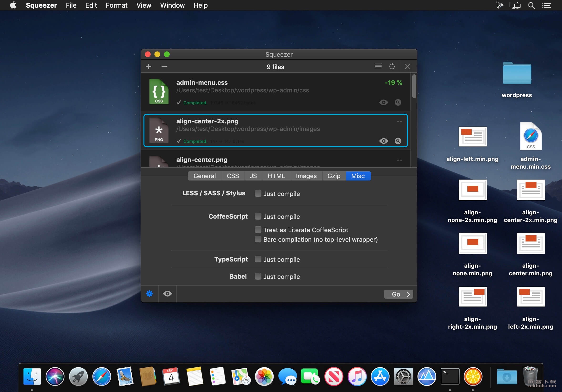Viewport: 562px width, 392px height.
Task: Add files with the plus button
Action: pyautogui.click(x=148, y=66)
